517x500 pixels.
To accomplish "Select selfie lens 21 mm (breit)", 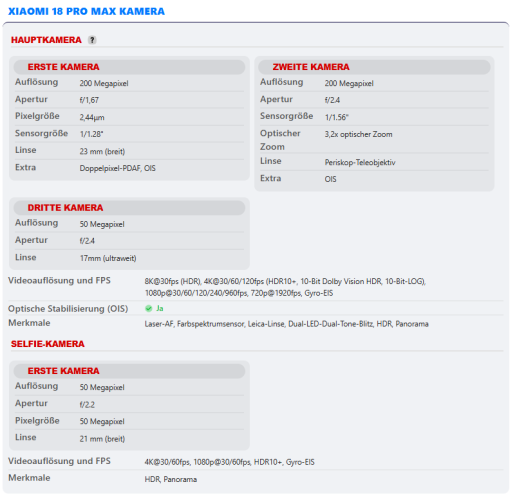I will click(102, 439).
